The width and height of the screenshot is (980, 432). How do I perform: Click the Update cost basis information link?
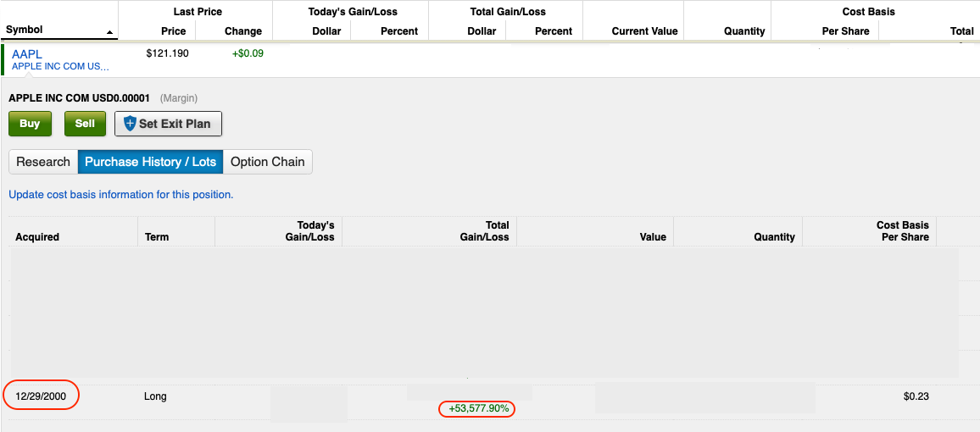click(120, 195)
